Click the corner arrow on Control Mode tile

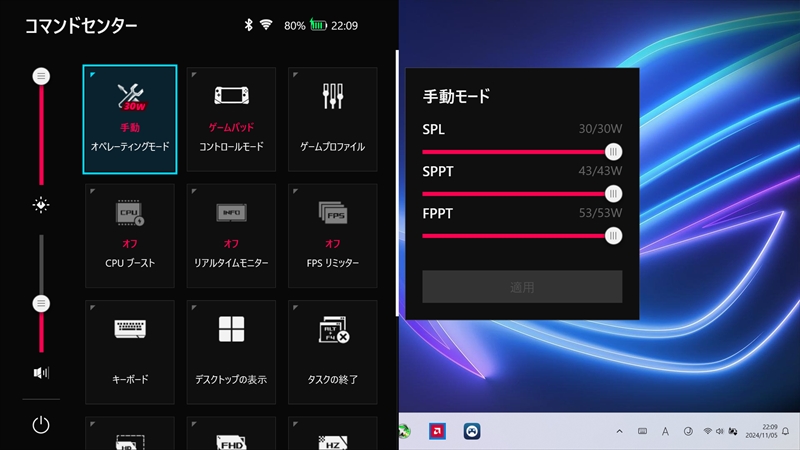pyautogui.click(x=194, y=75)
